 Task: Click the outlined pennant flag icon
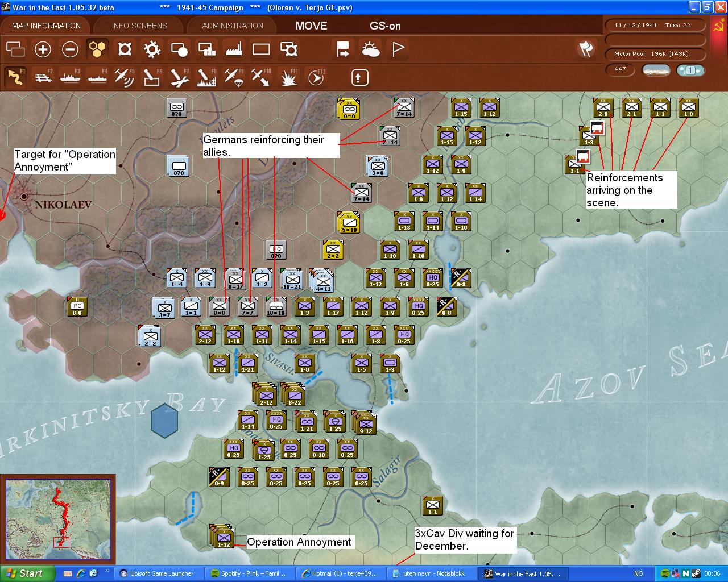[398, 49]
